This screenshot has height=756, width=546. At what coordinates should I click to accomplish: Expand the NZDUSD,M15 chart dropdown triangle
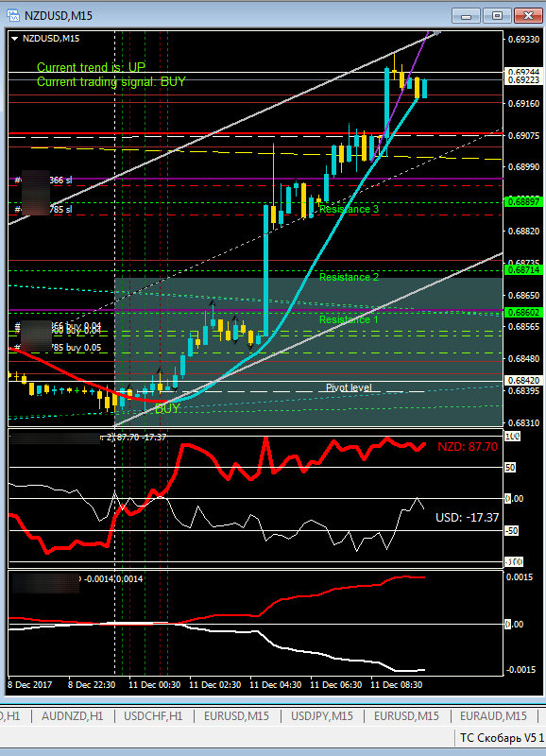pos(14,39)
